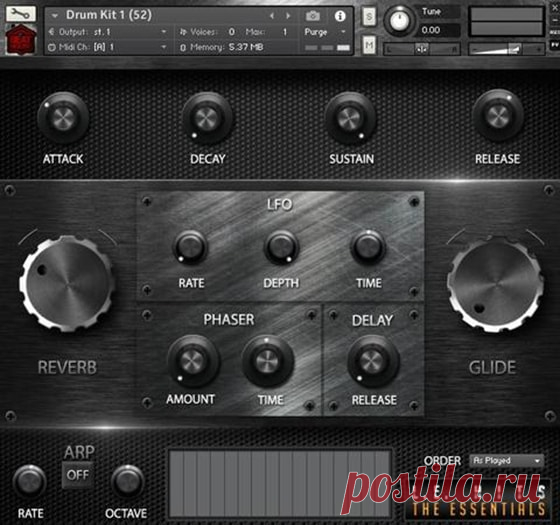The height and width of the screenshot is (525, 560).
Task: Select the previous instrument arrow
Action: (272, 16)
